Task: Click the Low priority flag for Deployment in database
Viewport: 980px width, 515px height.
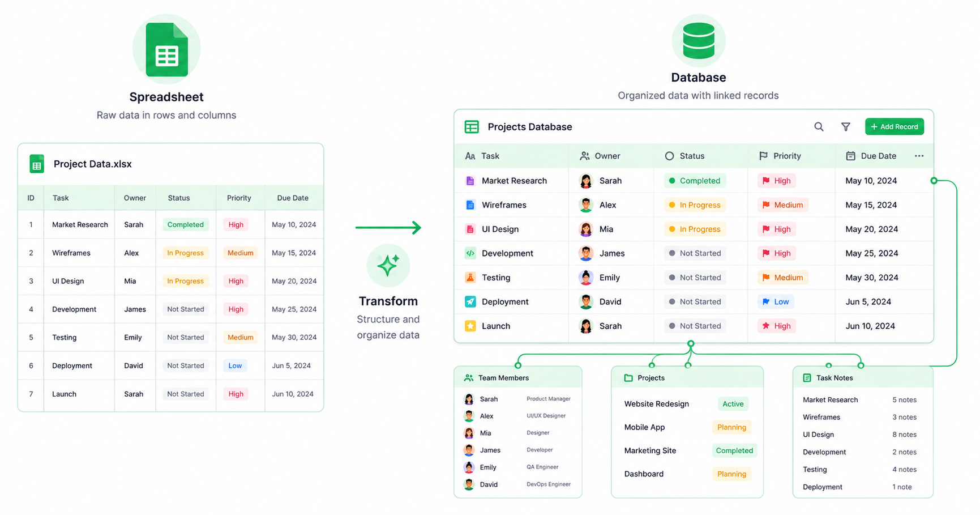Action: point(776,301)
